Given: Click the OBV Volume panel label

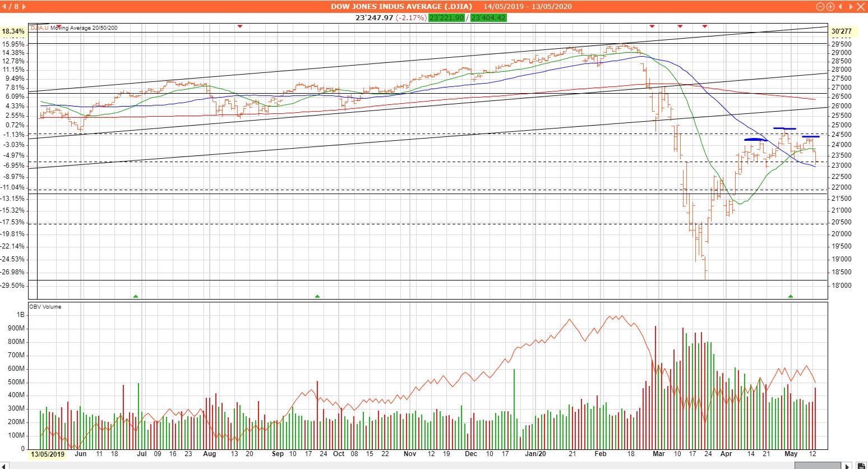Looking at the screenshot, I should [45, 307].
